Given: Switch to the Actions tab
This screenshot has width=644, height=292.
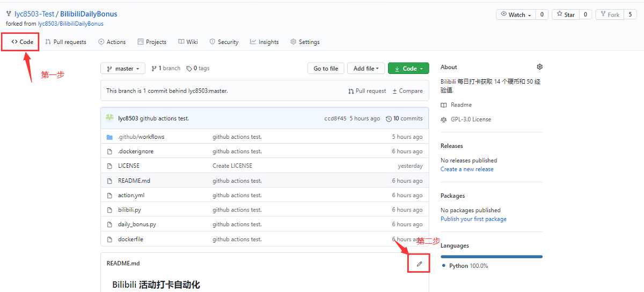Looking at the screenshot, I should 112,42.
